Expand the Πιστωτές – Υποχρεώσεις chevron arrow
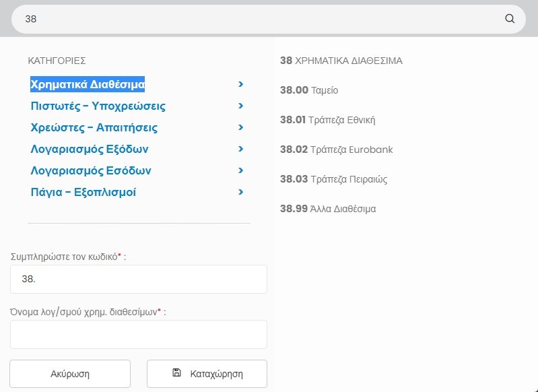 pos(240,106)
